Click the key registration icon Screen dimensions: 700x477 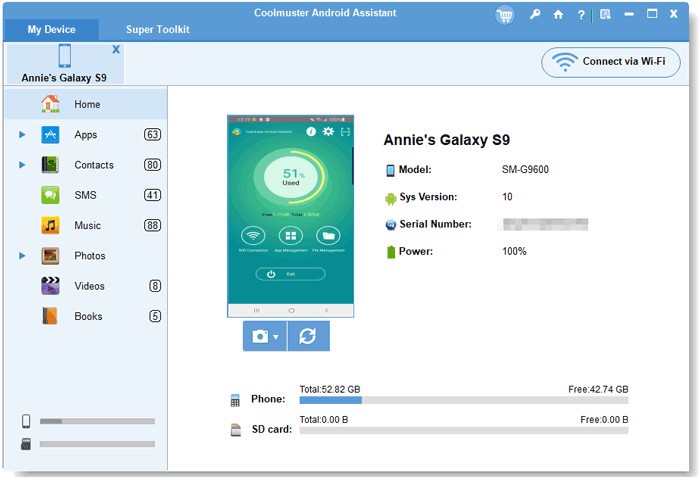(535, 14)
